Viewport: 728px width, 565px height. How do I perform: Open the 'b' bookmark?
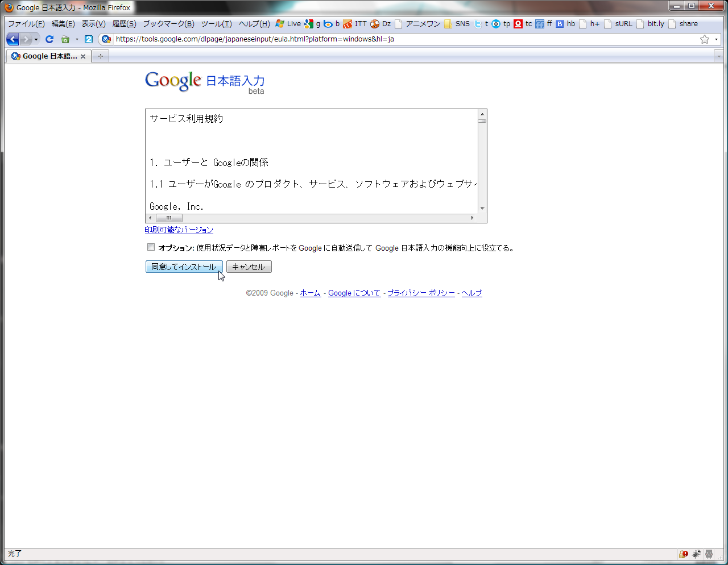click(x=332, y=24)
